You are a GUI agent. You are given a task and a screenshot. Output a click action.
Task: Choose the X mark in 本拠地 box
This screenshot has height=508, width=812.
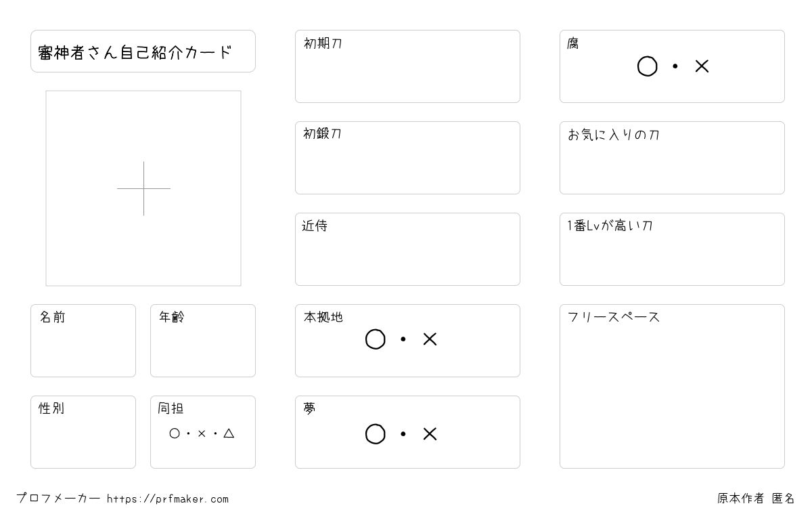click(x=430, y=339)
